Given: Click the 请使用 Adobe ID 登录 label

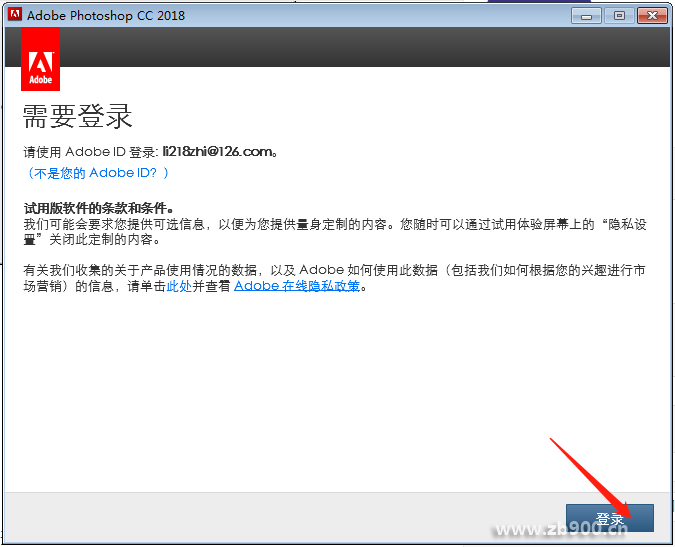Looking at the screenshot, I should coord(90,152).
